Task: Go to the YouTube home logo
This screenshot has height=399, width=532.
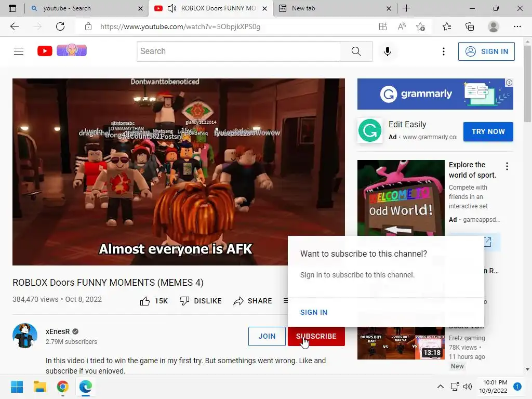Action: [45, 51]
